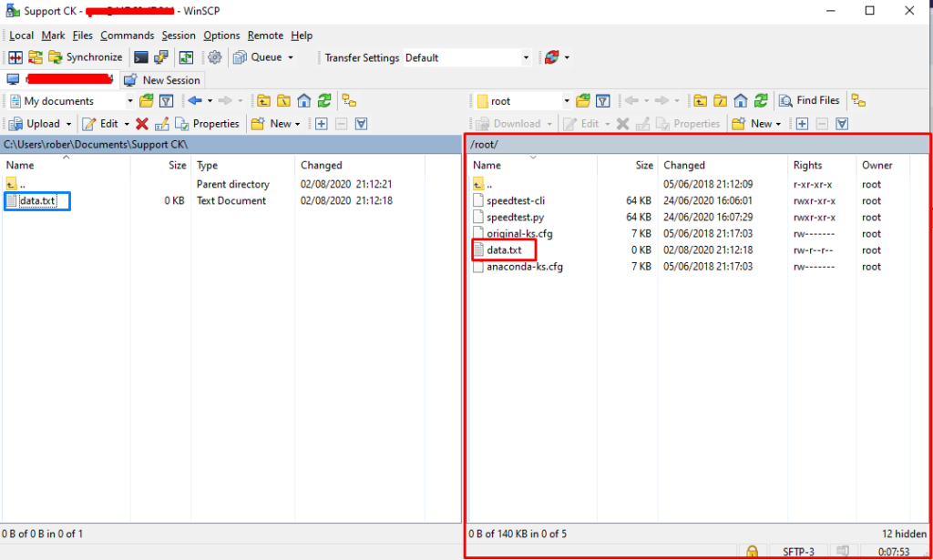Image resolution: width=933 pixels, height=560 pixels.
Task: Open the terminal console icon
Action: [141, 57]
